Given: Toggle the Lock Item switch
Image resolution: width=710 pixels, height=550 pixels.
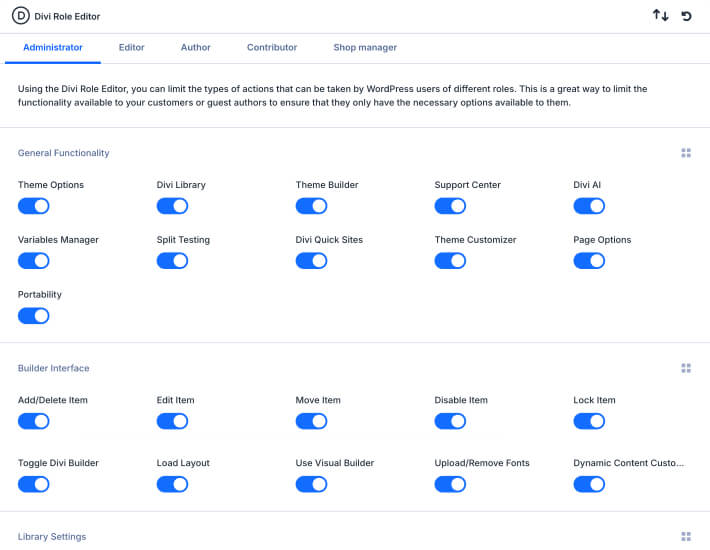Looking at the screenshot, I should click(x=589, y=421).
